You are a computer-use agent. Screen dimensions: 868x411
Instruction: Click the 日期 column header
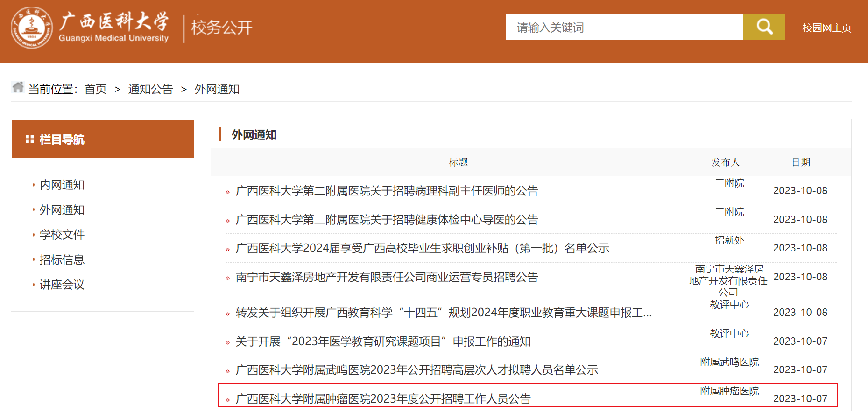tap(801, 162)
